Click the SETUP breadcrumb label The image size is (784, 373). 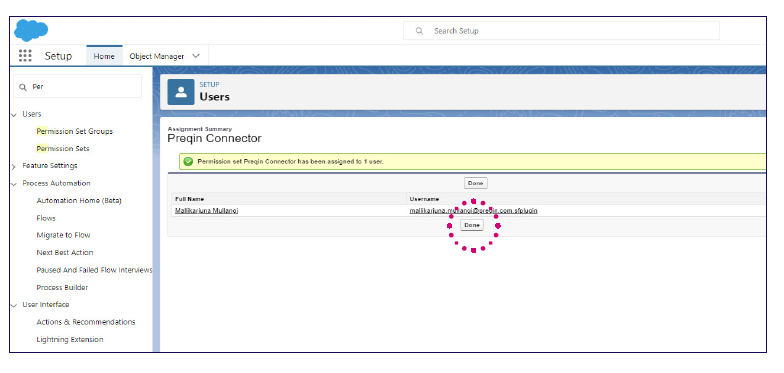[210, 84]
